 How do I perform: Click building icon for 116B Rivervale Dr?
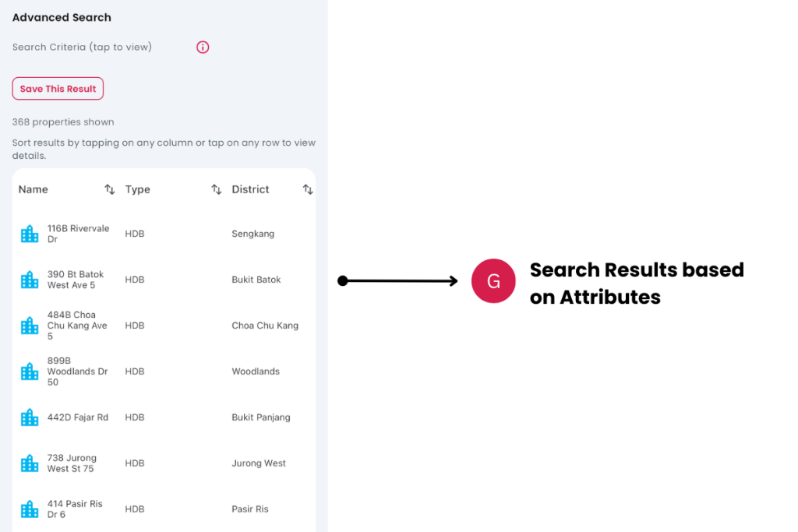30,234
